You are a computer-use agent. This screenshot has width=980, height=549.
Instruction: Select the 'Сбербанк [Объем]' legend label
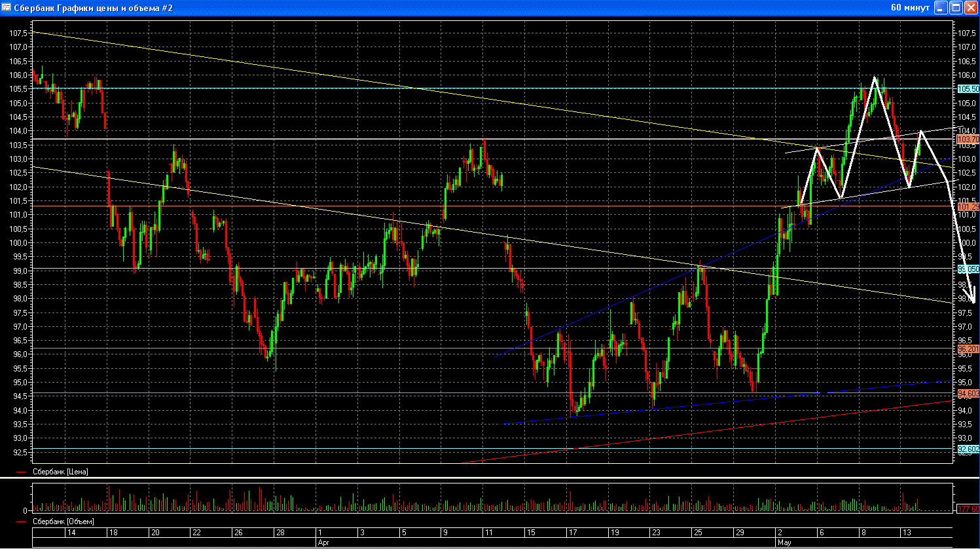pyautogui.click(x=63, y=521)
